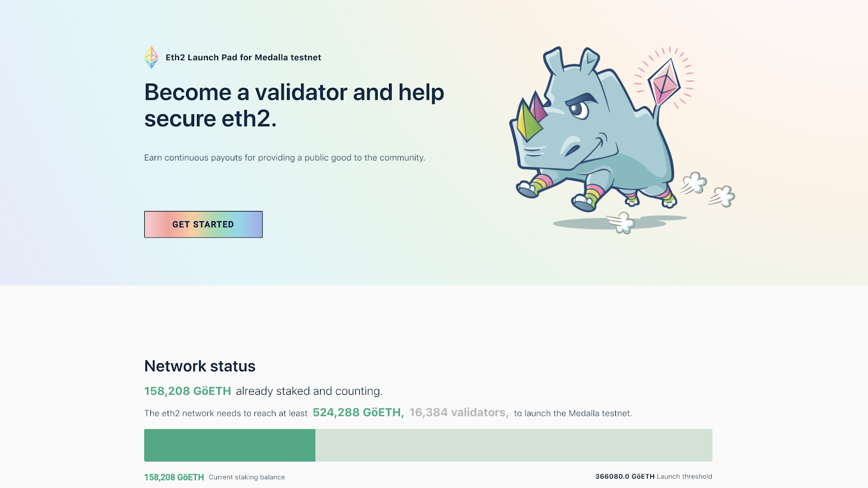Click the rhino mascot illustration
Viewport: 868px width, 488px height.
point(622,139)
